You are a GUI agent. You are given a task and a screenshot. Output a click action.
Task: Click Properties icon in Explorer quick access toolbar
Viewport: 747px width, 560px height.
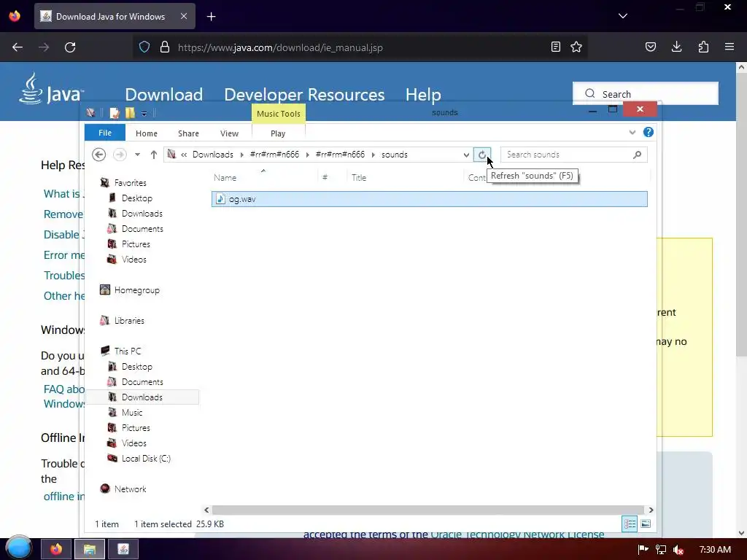click(115, 113)
